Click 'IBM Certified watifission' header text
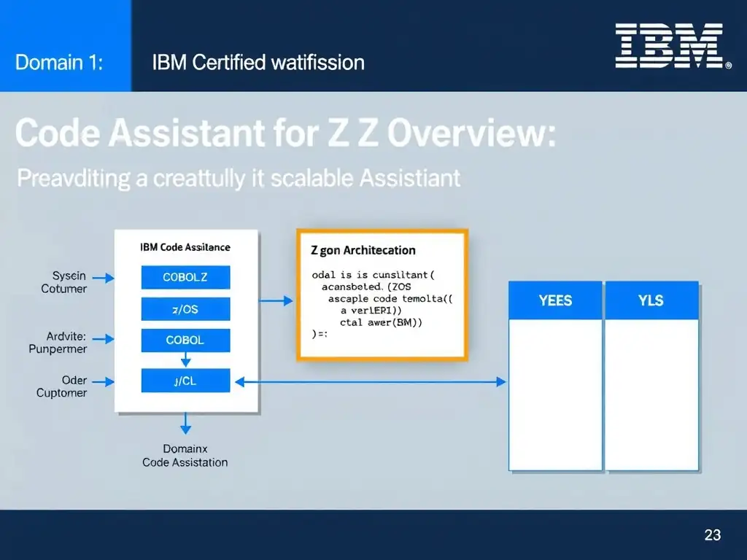The width and height of the screenshot is (747, 560). [x=258, y=63]
